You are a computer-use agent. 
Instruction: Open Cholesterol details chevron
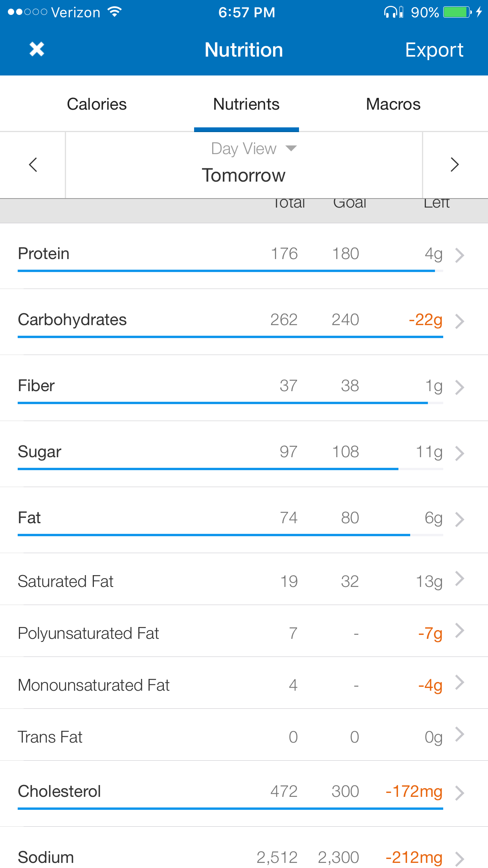click(459, 793)
